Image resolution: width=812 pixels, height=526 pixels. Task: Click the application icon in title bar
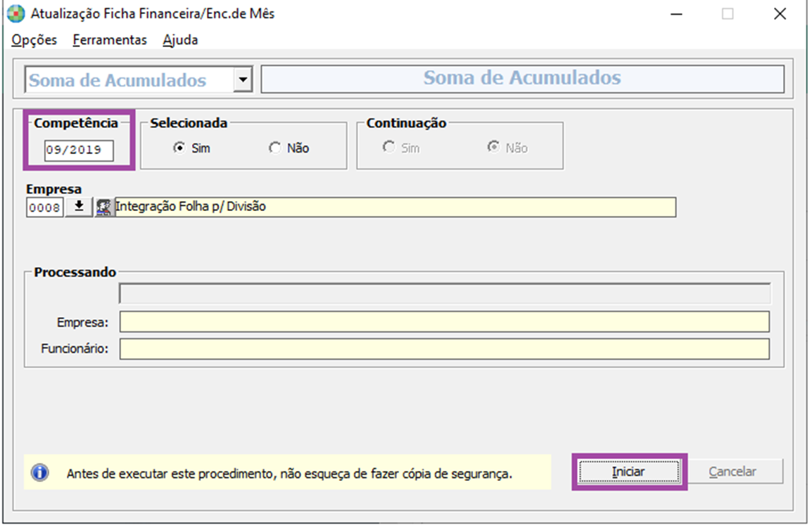pyautogui.click(x=15, y=13)
